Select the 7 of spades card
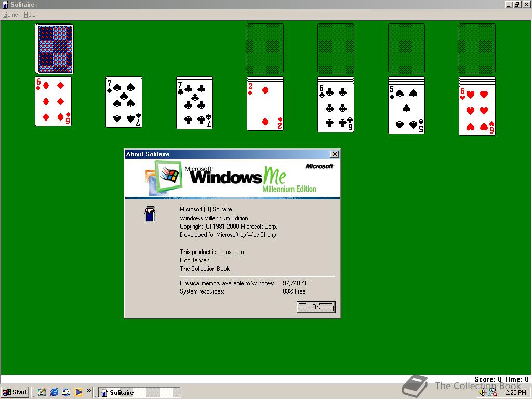Viewport: 532px width, 399px height. [124, 102]
